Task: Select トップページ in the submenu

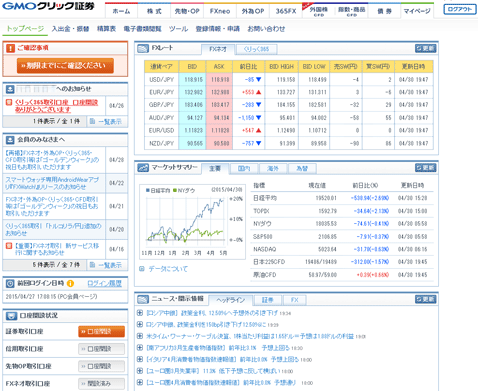Action: click(x=25, y=29)
